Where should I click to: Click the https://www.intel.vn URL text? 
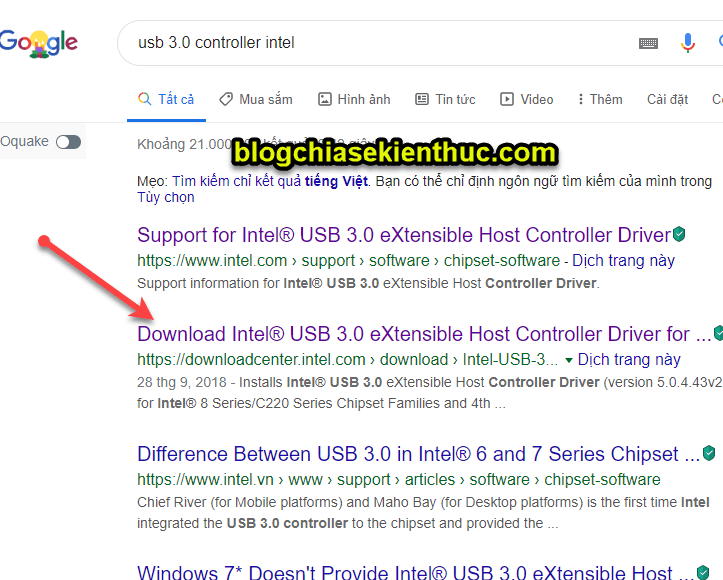(x=399, y=480)
